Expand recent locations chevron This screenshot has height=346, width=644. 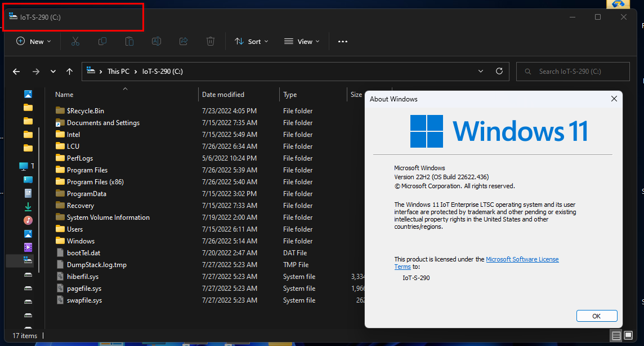point(53,72)
